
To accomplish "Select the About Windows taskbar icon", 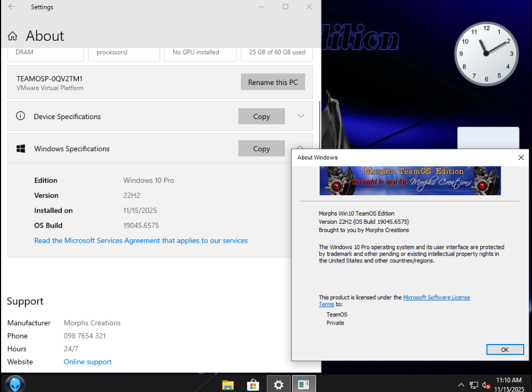I will pos(304,384).
